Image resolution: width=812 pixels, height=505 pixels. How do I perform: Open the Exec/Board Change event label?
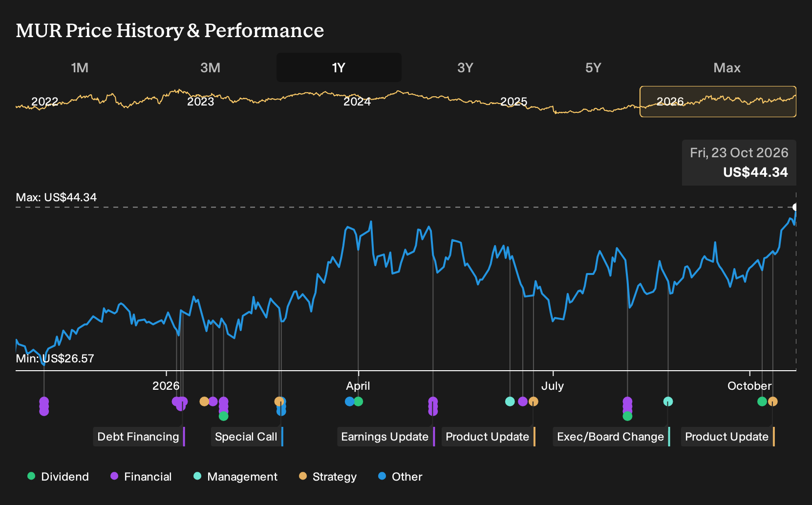tap(611, 437)
